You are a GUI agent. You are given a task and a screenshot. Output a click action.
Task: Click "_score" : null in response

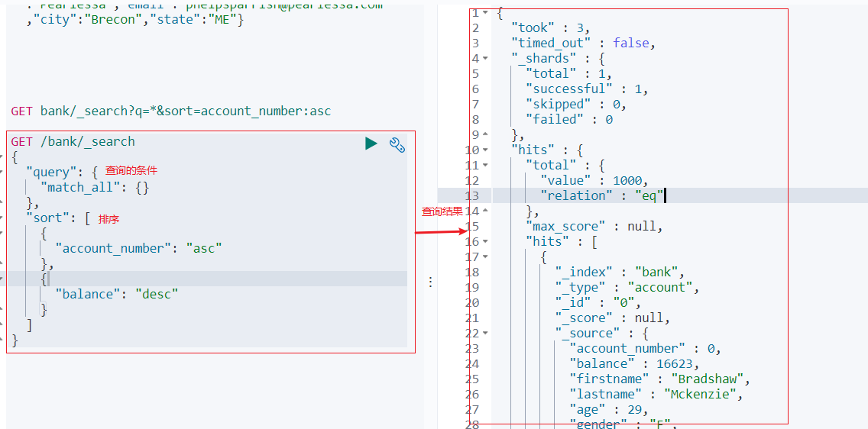coord(612,318)
